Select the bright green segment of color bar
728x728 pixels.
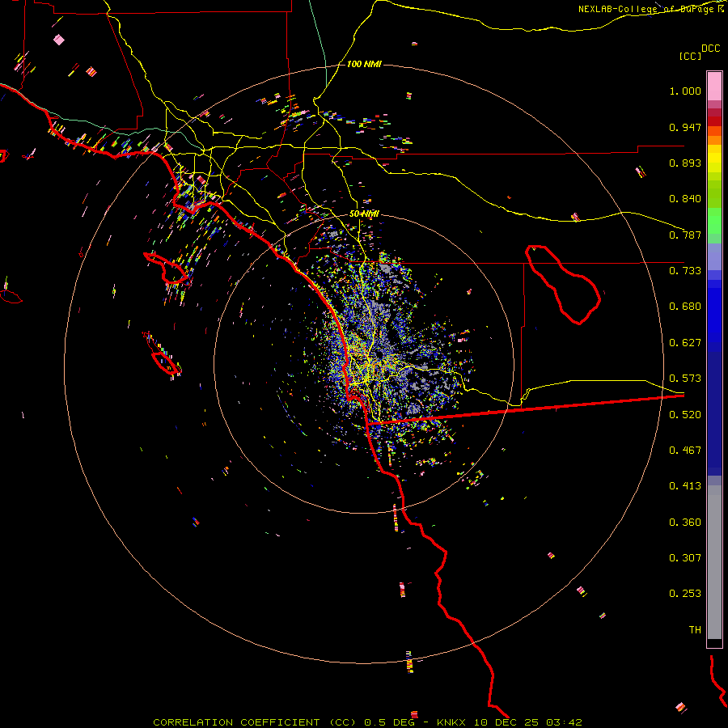click(714, 221)
